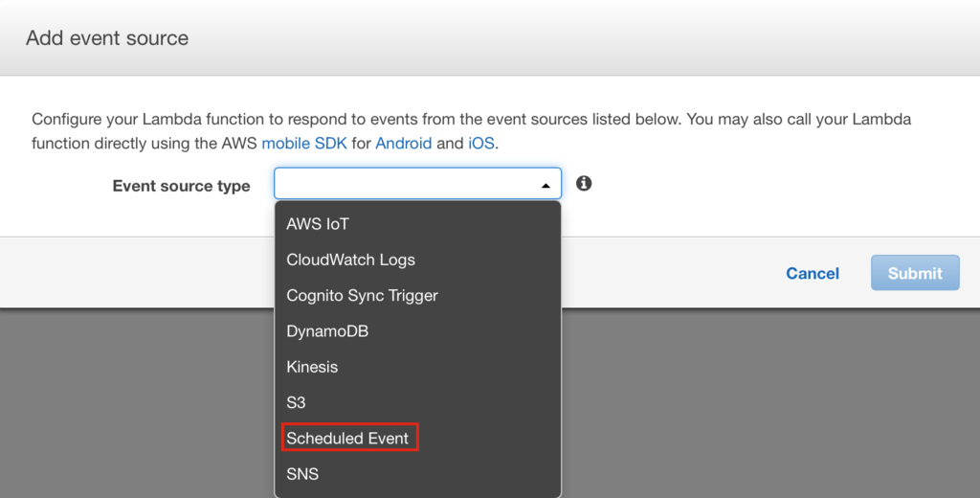This screenshot has width=980, height=498.
Task: Choose Kinesis from the dropdown list
Action: tap(417, 367)
